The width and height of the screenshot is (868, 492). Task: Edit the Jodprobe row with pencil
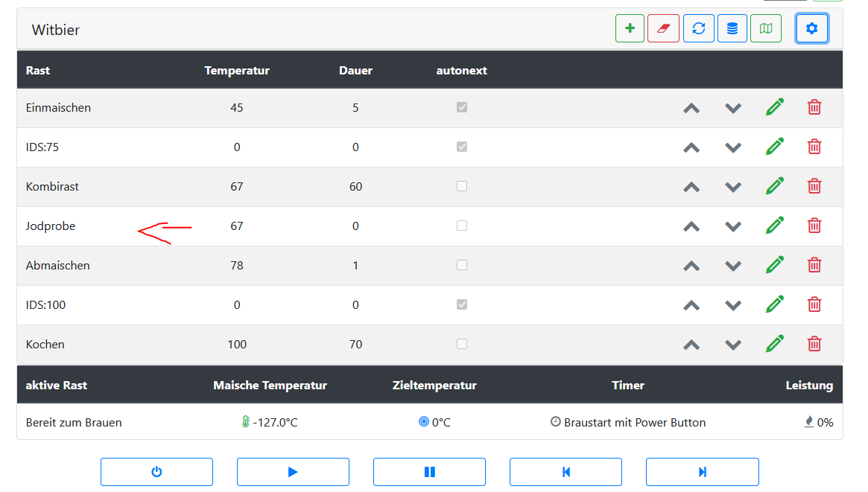pos(775,226)
